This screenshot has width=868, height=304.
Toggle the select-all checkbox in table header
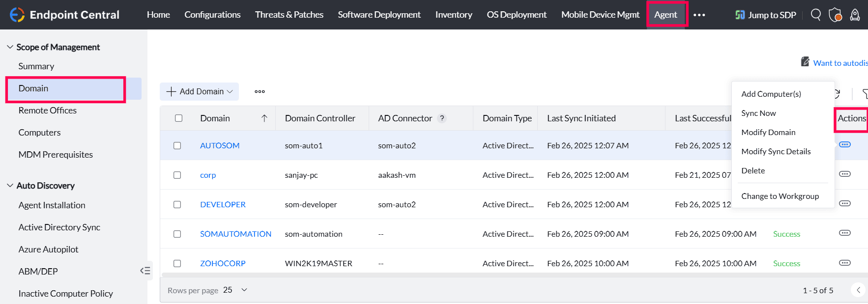(178, 118)
